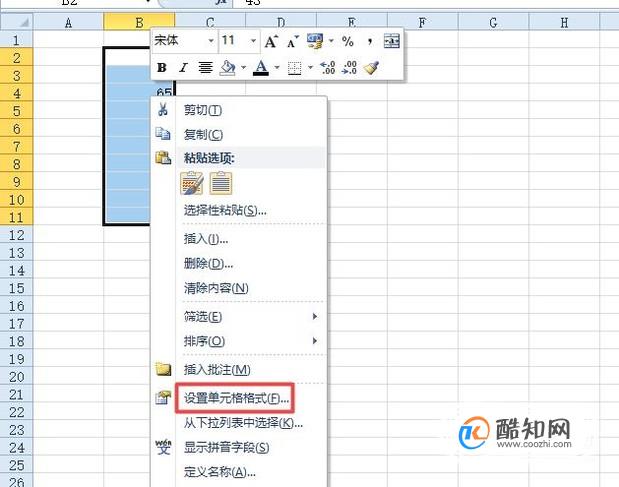Click paste Keep Source Formatting option
Image resolution: width=619 pixels, height=487 pixels.
(x=191, y=184)
